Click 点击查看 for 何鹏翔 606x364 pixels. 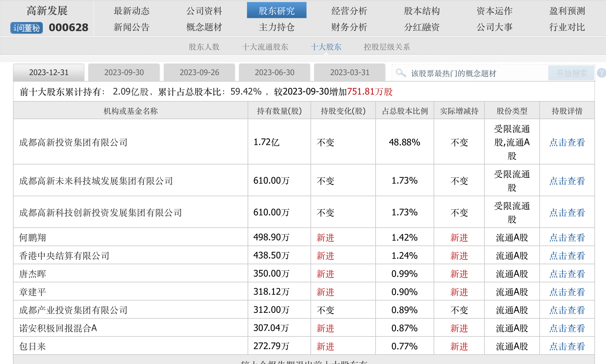[x=567, y=238]
